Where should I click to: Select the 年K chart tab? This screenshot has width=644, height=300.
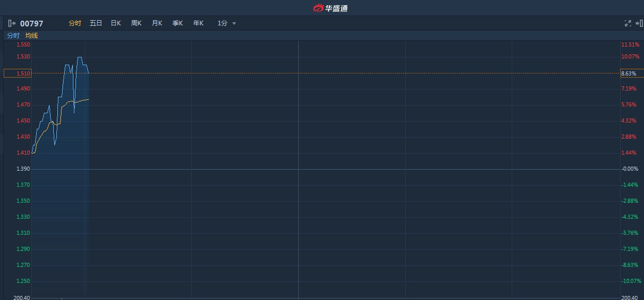pos(198,23)
